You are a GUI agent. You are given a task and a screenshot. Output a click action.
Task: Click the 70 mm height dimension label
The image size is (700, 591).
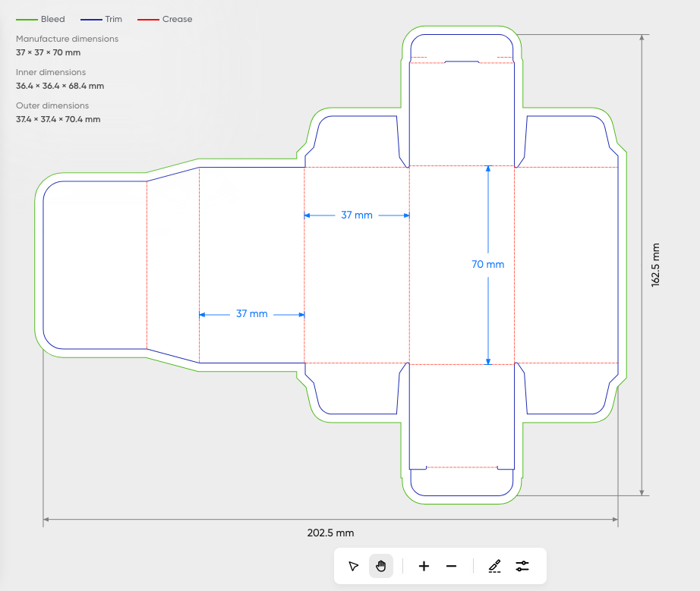click(488, 265)
